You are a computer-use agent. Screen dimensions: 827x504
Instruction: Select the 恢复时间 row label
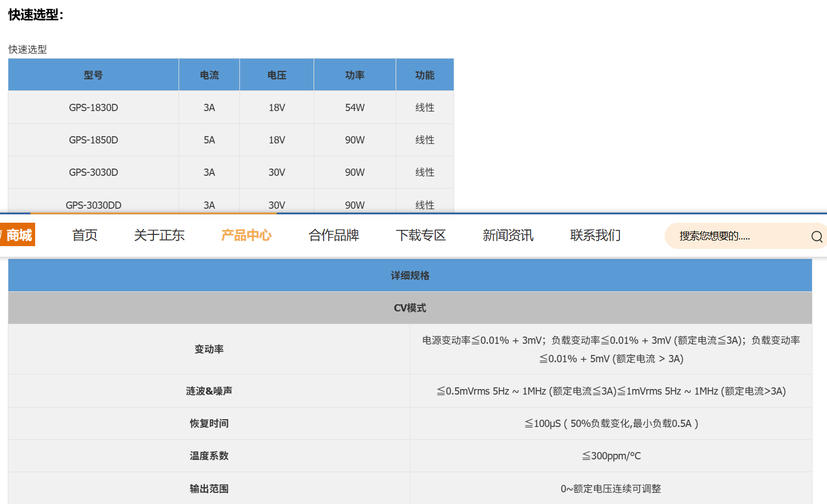[x=209, y=423]
